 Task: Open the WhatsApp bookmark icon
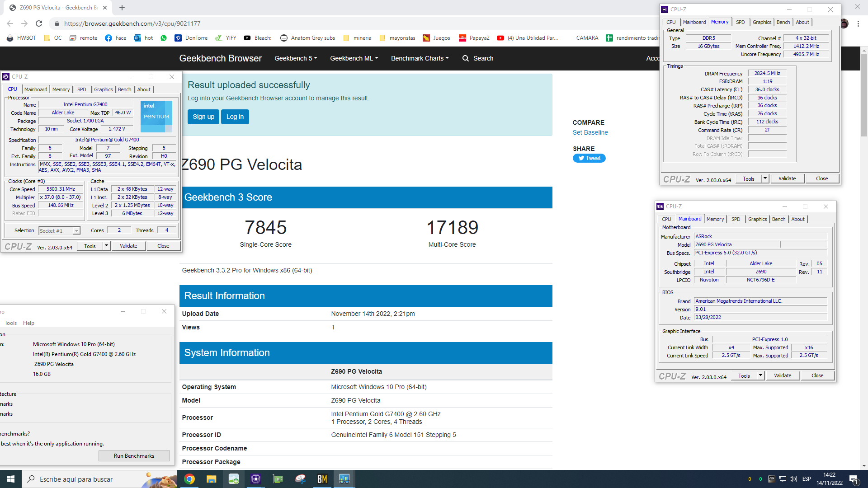coord(164,38)
